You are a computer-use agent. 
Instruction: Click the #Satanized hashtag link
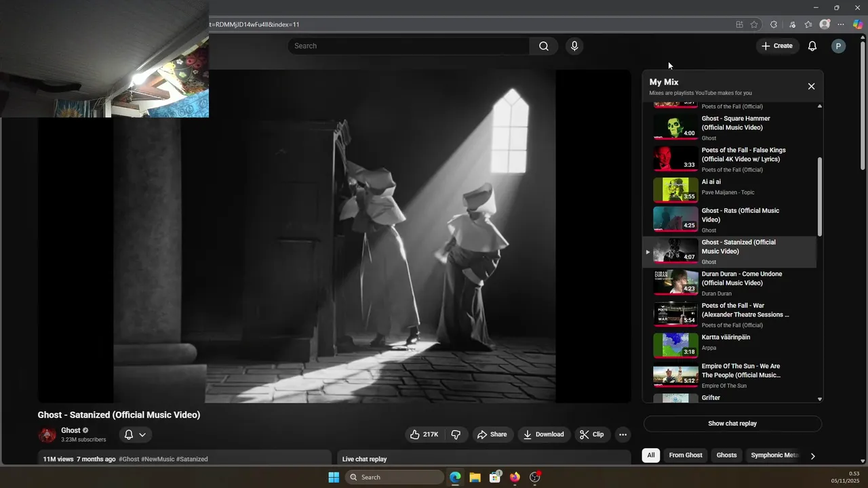pos(192,460)
